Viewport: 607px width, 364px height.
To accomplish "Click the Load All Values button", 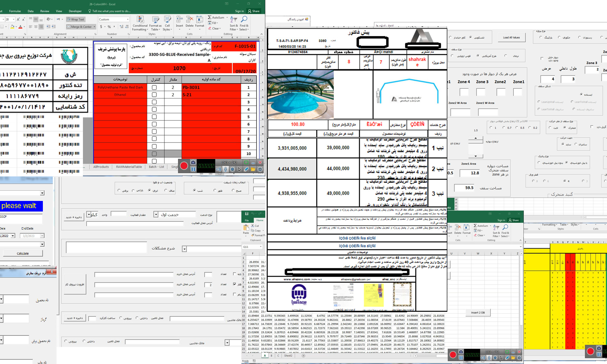I will (x=511, y=38).
